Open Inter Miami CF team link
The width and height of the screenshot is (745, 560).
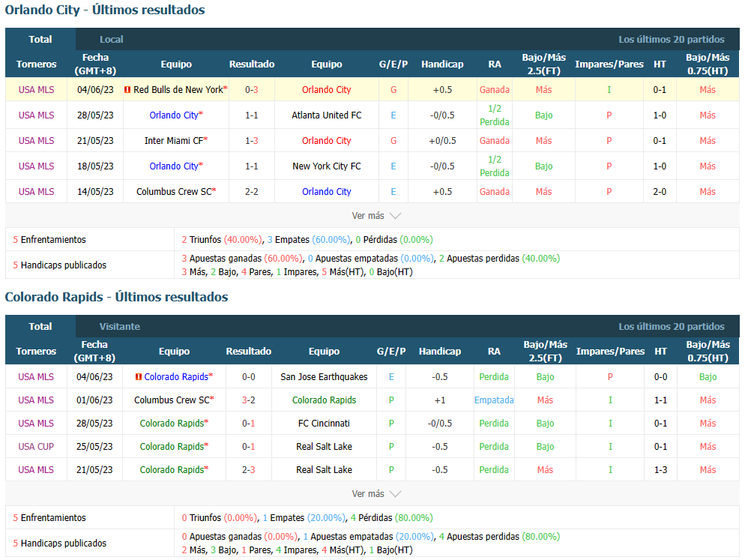[174, 141]
